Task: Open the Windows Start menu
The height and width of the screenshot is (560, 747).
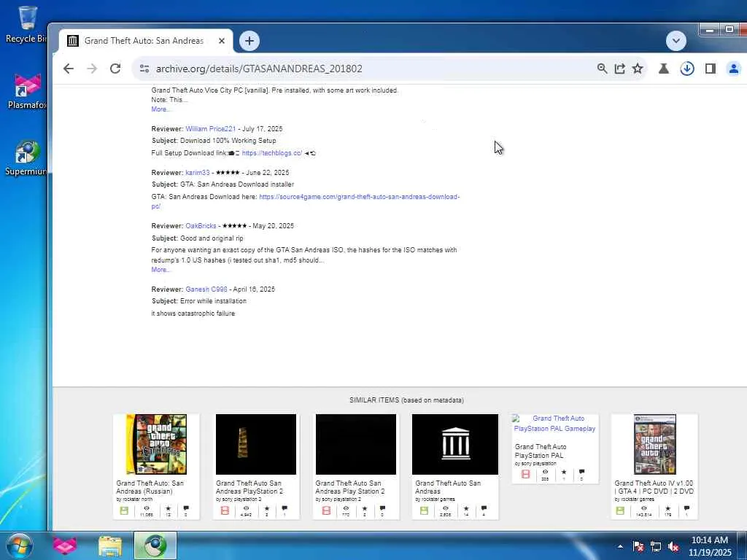Action: [x=20, y=545]
